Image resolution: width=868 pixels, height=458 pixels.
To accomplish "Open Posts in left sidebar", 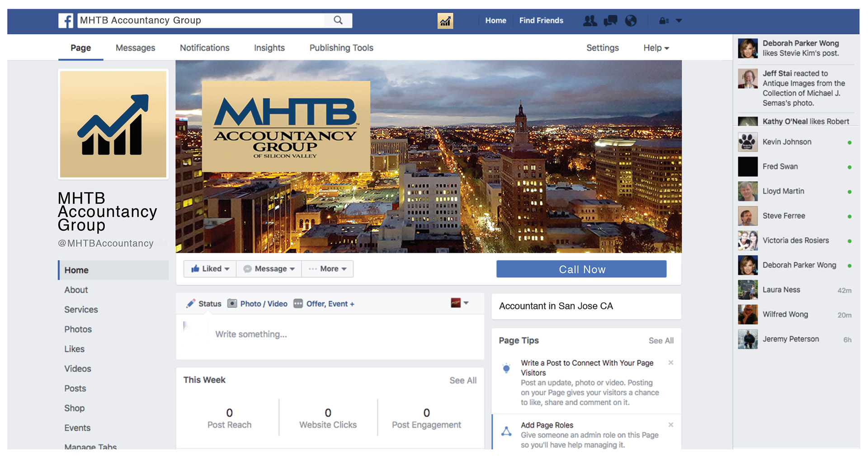I will (75, 388).
